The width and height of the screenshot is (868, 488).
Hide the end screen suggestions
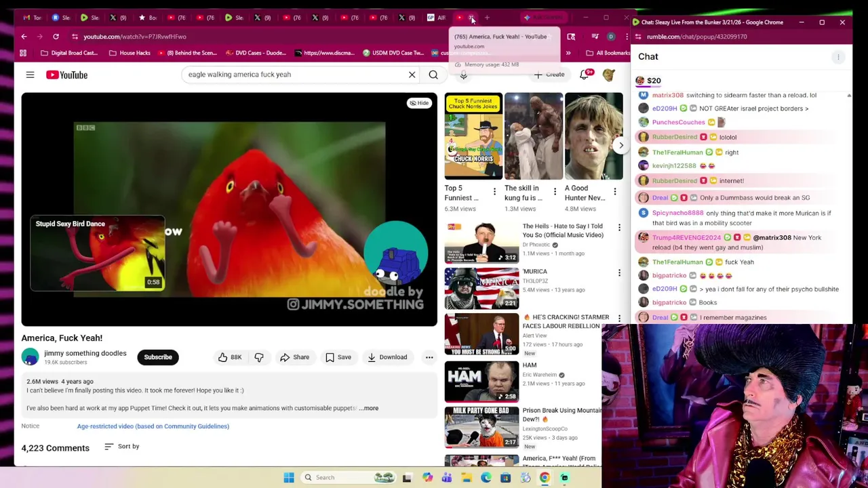(x=419, y=103)
